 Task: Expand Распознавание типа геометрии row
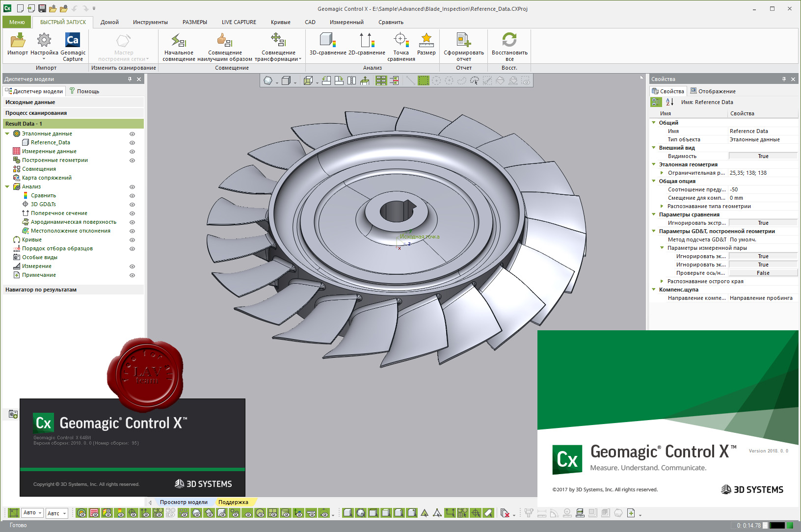(662, 206)
